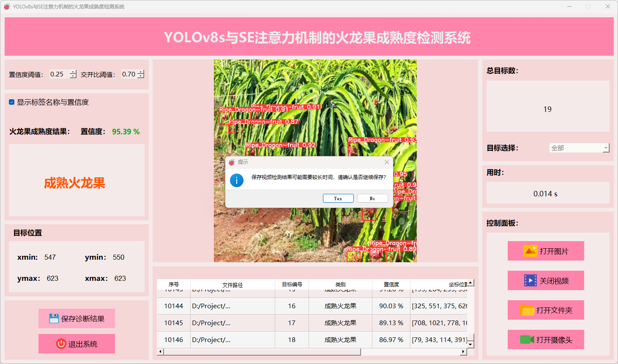
Task: Click the ymax value 623
Action: coord(52,278)
